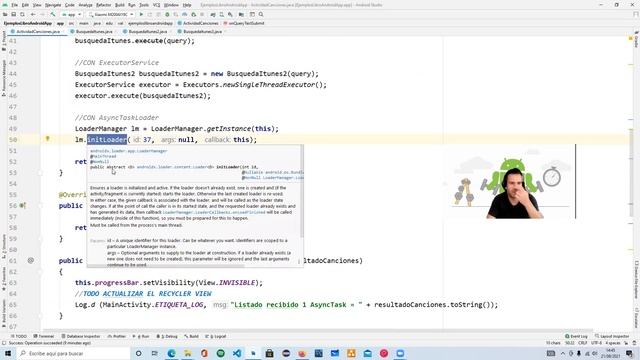Click the Project Structure toolbar icon
The height and width of the screenshot is (360, 640).
(241, 14)
